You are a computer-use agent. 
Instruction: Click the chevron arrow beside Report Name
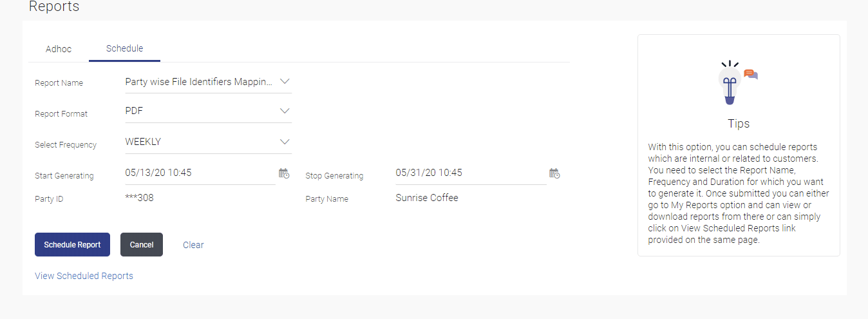(x=285, y=82)
